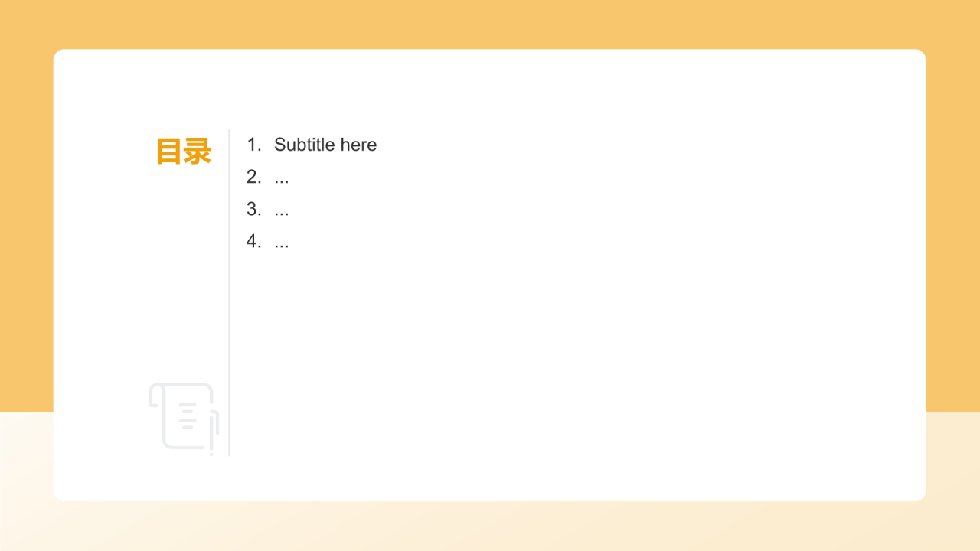The height and width of the screenshot is (551, 980).
Task: Select the gray scroll document icon
Action: 184,418
